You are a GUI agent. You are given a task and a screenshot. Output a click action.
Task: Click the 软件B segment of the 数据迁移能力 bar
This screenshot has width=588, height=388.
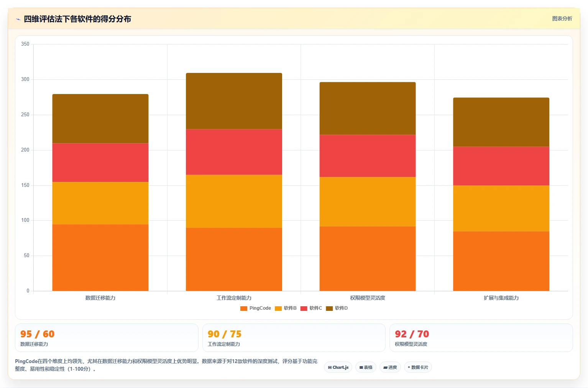coord(100,203)
